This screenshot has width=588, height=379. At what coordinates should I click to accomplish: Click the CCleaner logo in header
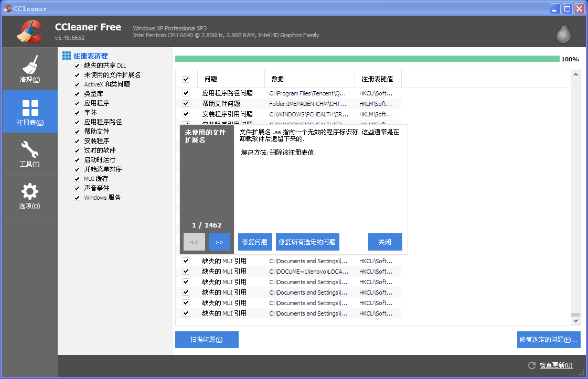pyautogui.click(x=29, y=31)
